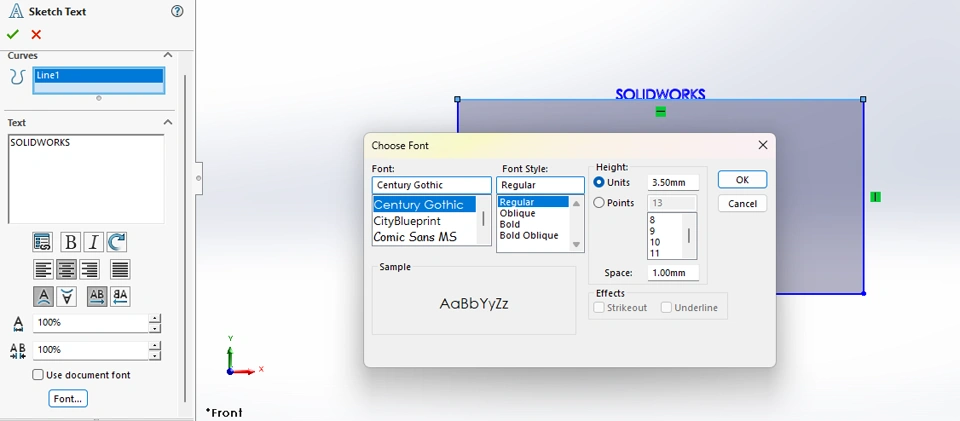Click the upright text orientation icon
This screenshot has height=421, width=960.
(x=43, y=297)
